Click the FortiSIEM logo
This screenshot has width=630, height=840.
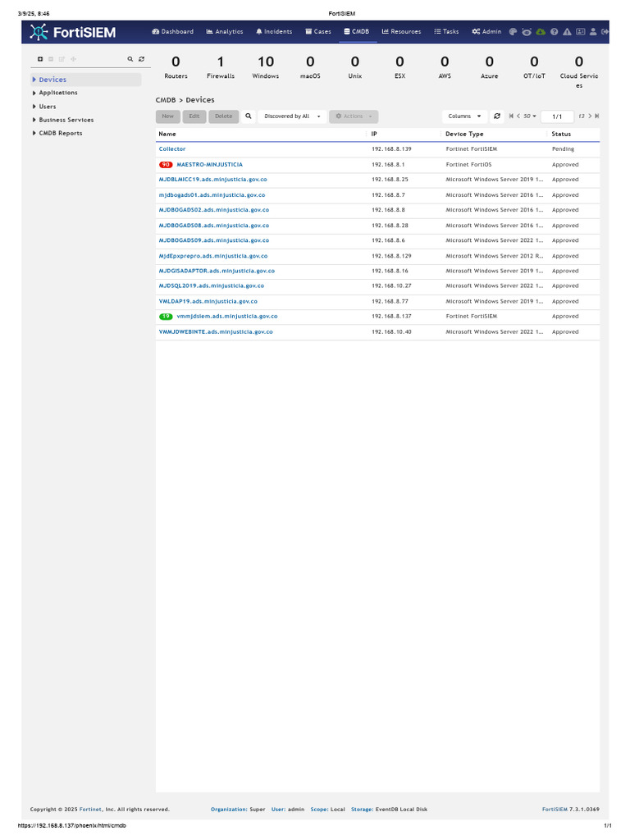pos(73,32)
